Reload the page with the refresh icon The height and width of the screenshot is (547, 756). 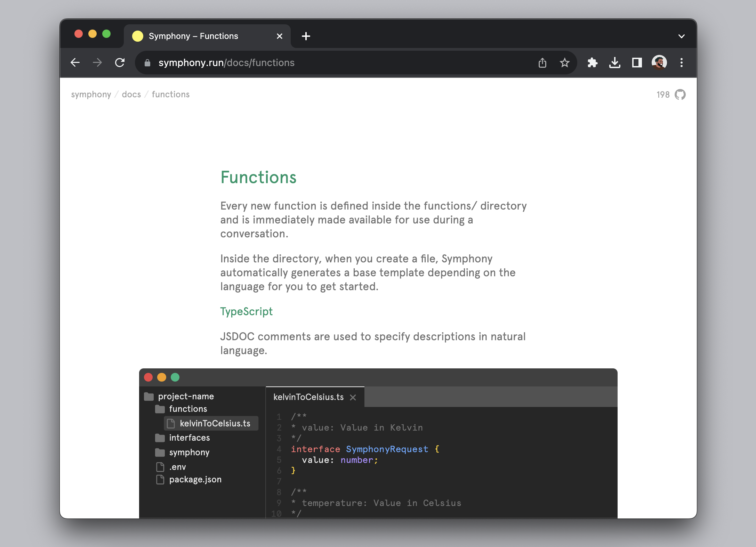120,63
